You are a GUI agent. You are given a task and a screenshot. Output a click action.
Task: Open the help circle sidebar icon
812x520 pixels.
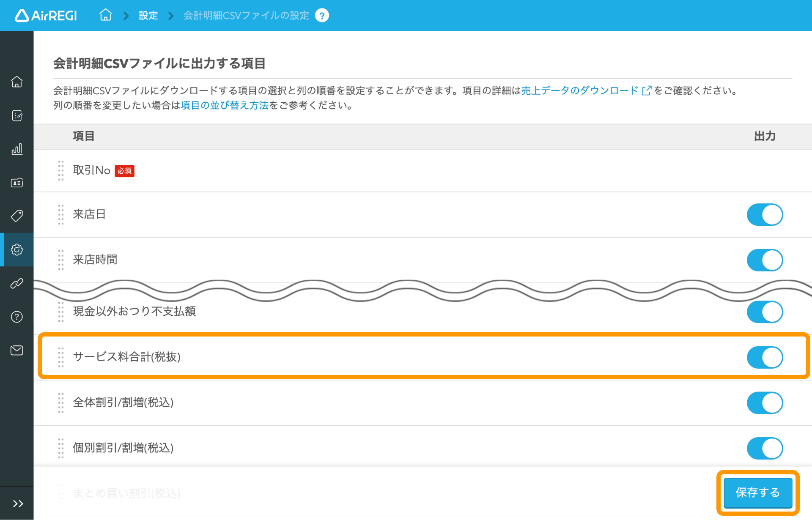[x=17, y=317]
